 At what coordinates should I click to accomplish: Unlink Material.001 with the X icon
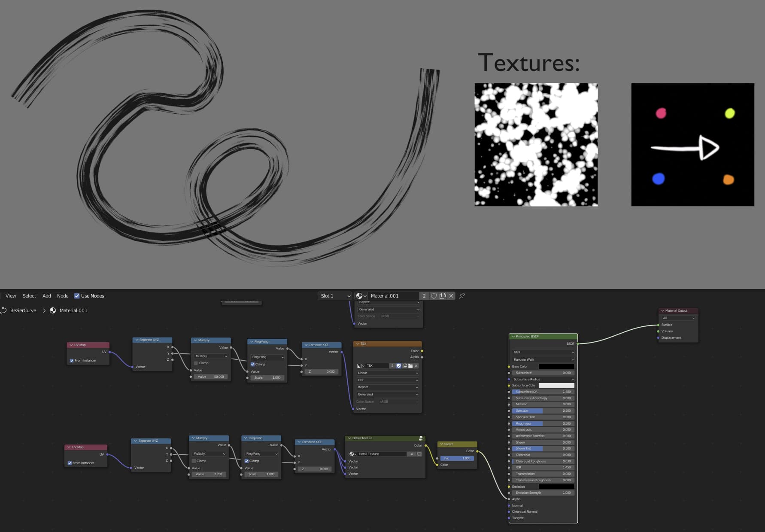451,296
